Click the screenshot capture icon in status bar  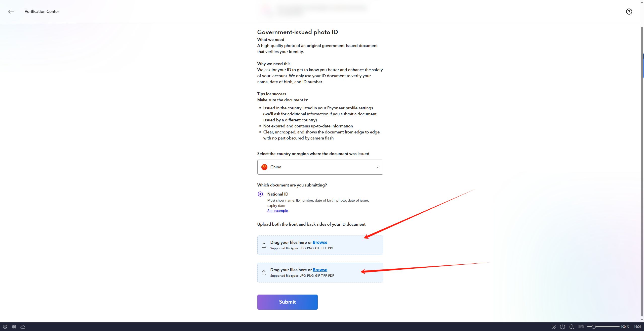point(553,327)
